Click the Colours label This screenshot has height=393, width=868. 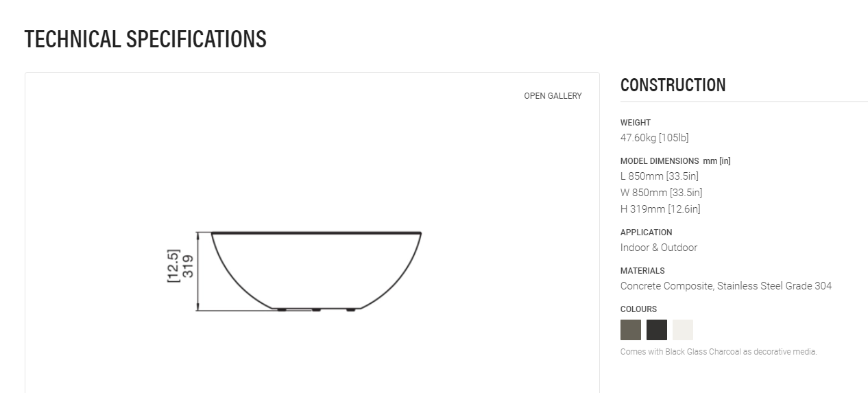pyautogui.click(x=639, y=309)
